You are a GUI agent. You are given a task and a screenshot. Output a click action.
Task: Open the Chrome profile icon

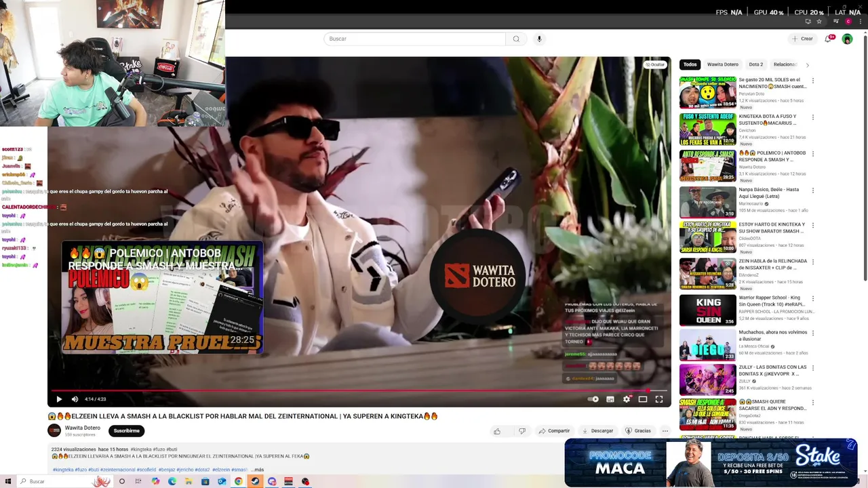[x=848, y=21]
